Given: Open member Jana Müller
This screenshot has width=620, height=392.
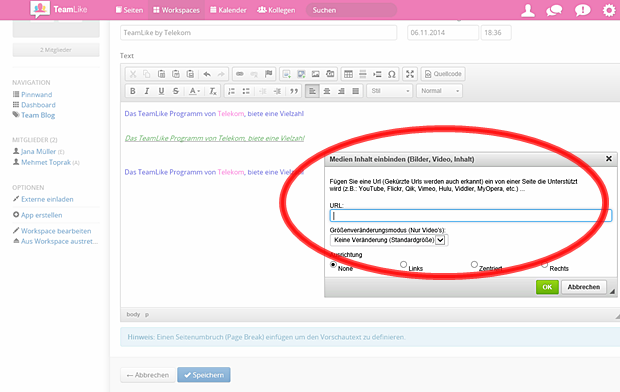Looking at the screenshot, I should (x=38, y=151).
